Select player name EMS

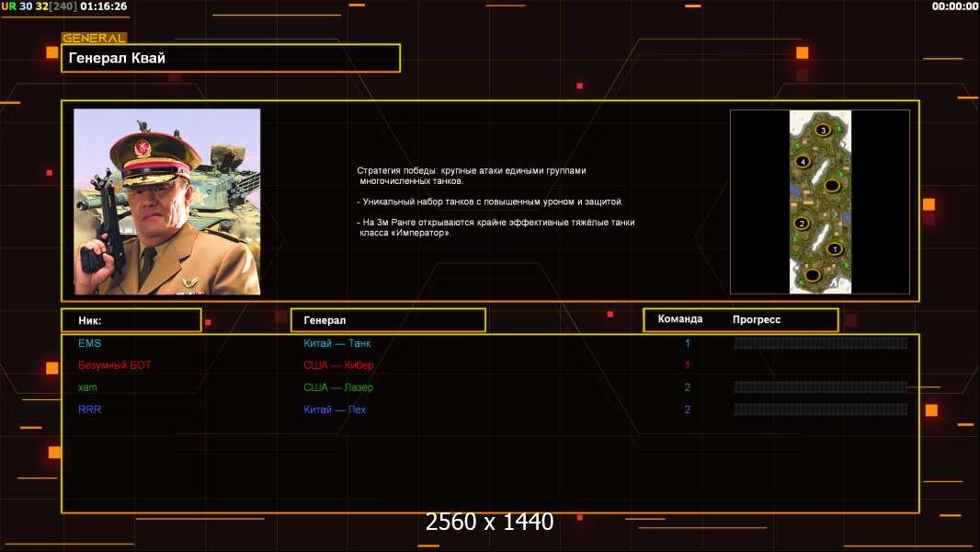click(x=89, y=343)
